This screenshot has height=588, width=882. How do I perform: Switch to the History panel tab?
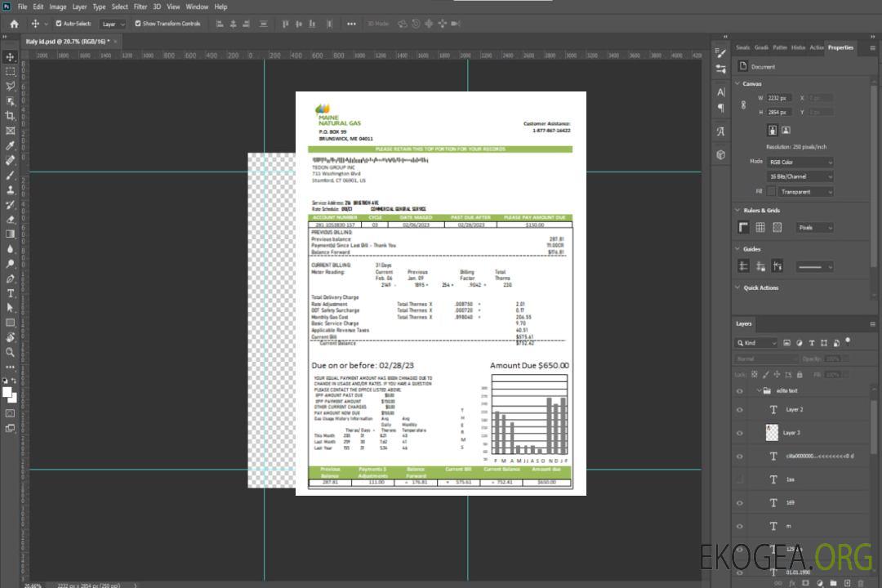tap(798, 47)
